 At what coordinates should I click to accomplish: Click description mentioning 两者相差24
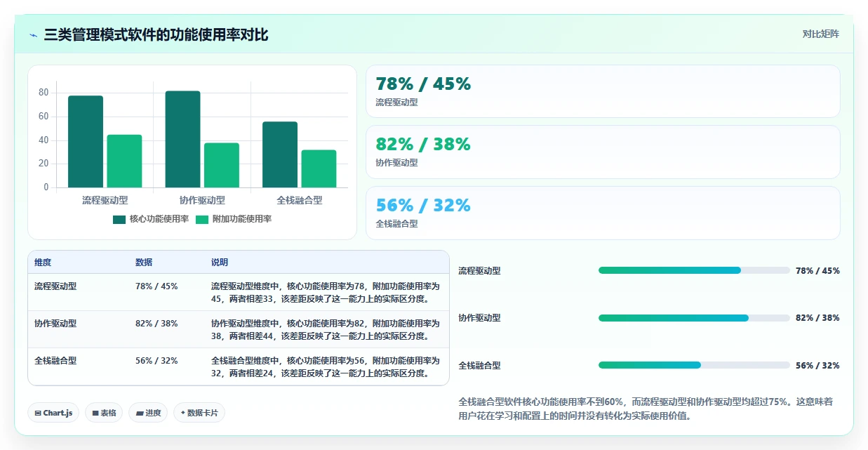click(x=326, y=366)
